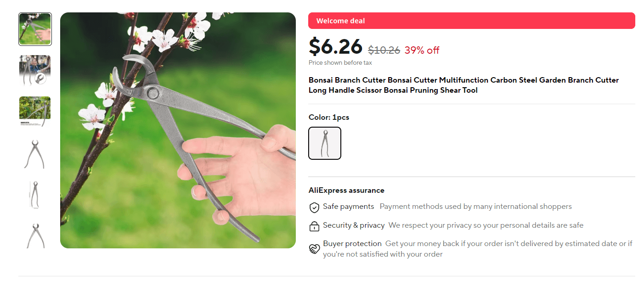Select the first thumbnail with blossoms and hand
This screenshot has width=644, height=286.
tap(35, 29)
